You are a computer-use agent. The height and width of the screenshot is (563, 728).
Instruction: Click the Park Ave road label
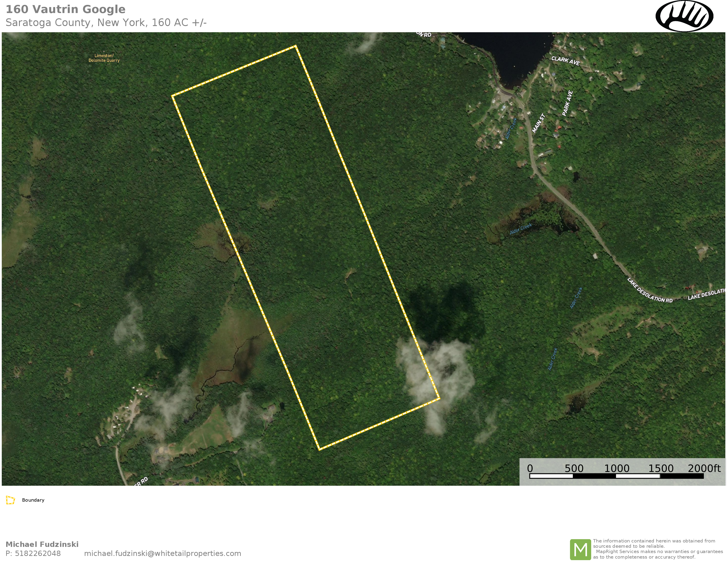click(x=567, y=103)
